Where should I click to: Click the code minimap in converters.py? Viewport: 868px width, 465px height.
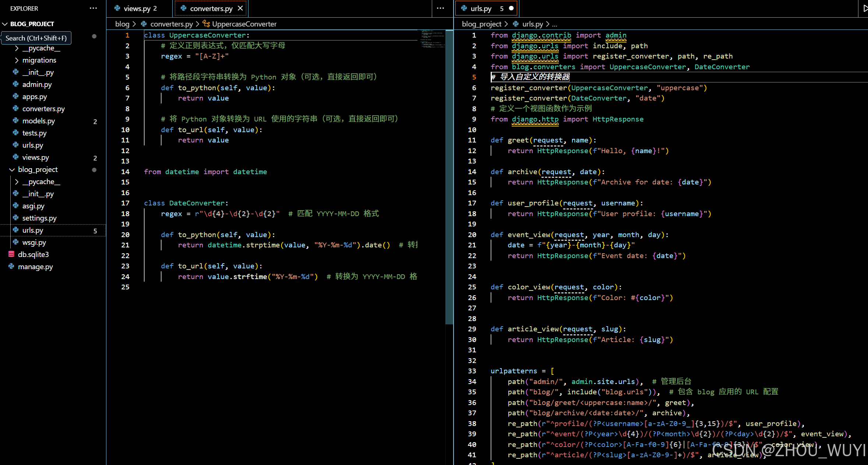[x=432, y=39]
